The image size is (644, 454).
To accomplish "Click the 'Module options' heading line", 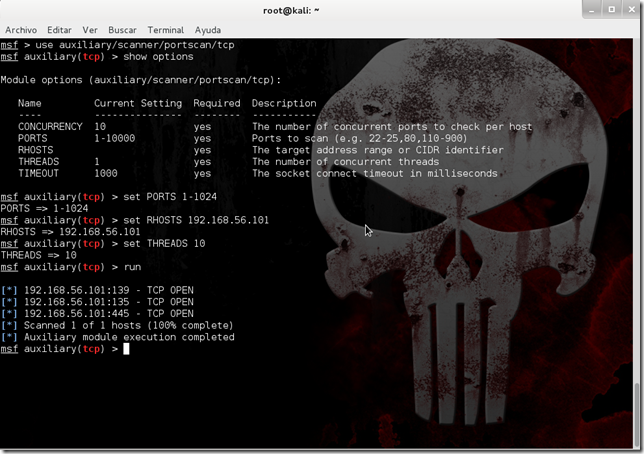I will coord(140,80).
